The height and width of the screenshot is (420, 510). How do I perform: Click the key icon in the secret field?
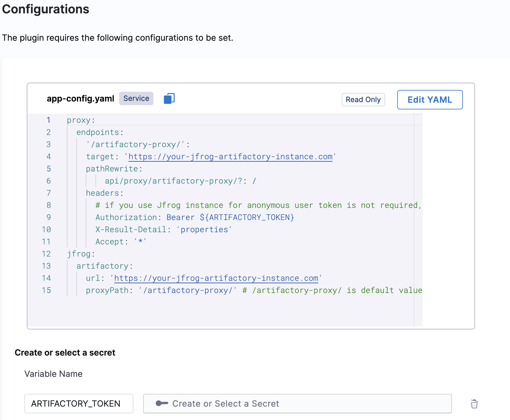(162, 403)
